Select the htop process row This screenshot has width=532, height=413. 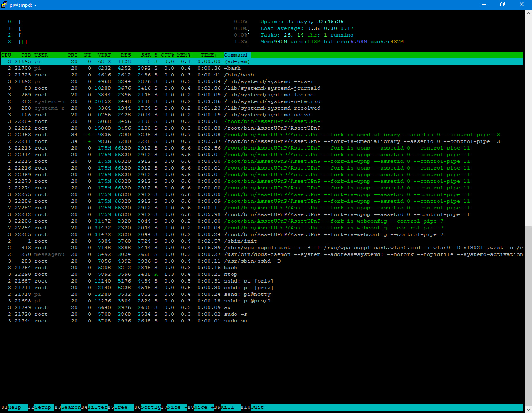(262, 274)
